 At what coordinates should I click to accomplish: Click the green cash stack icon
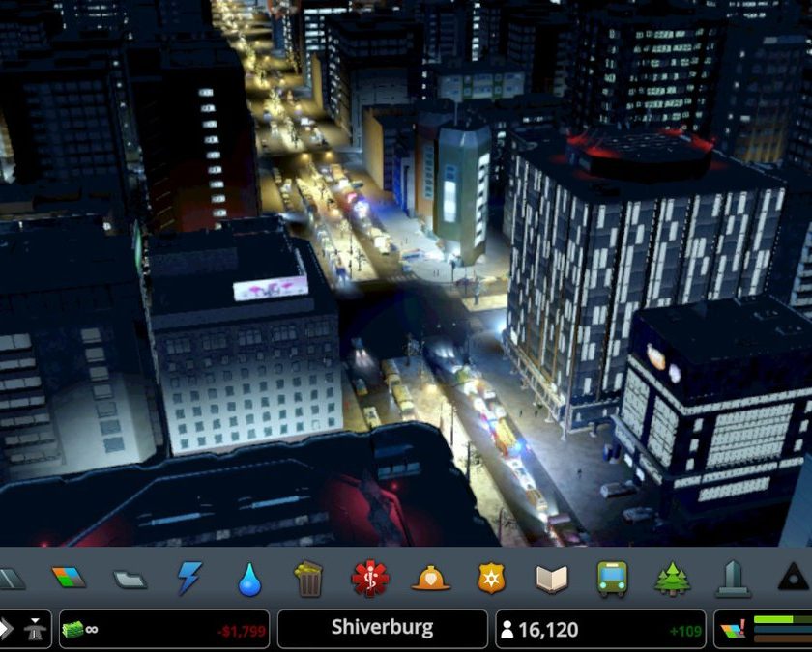pos(73,629)
